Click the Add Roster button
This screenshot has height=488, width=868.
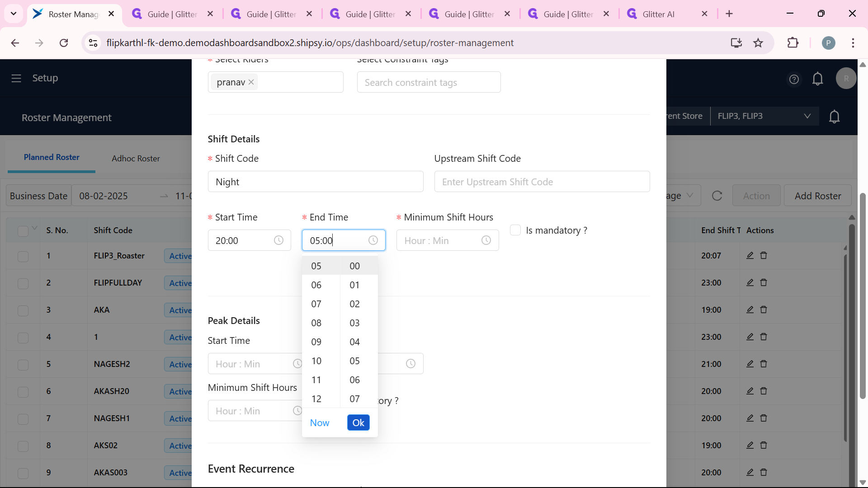[x=818, y=196]
